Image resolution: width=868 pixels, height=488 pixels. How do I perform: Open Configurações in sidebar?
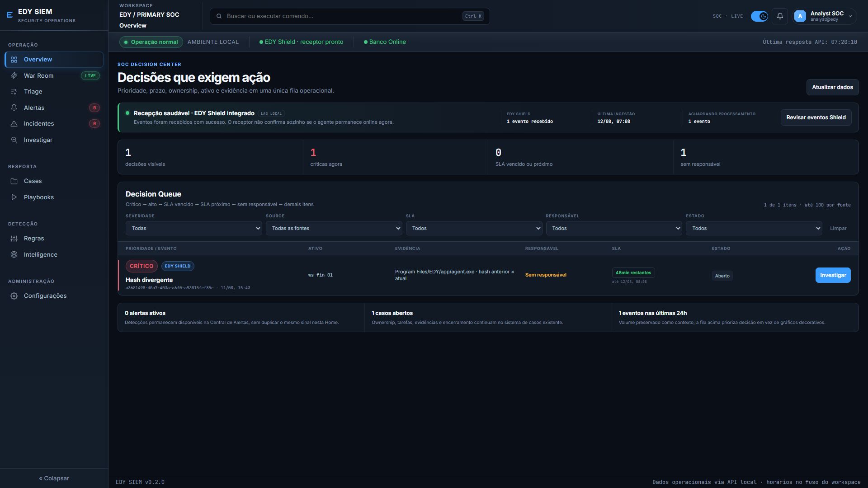[54, 296]
